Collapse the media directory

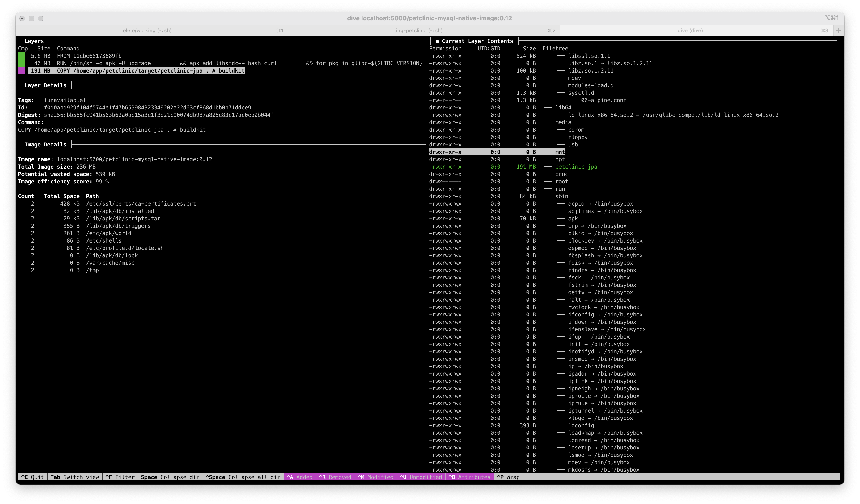(563, 122)
